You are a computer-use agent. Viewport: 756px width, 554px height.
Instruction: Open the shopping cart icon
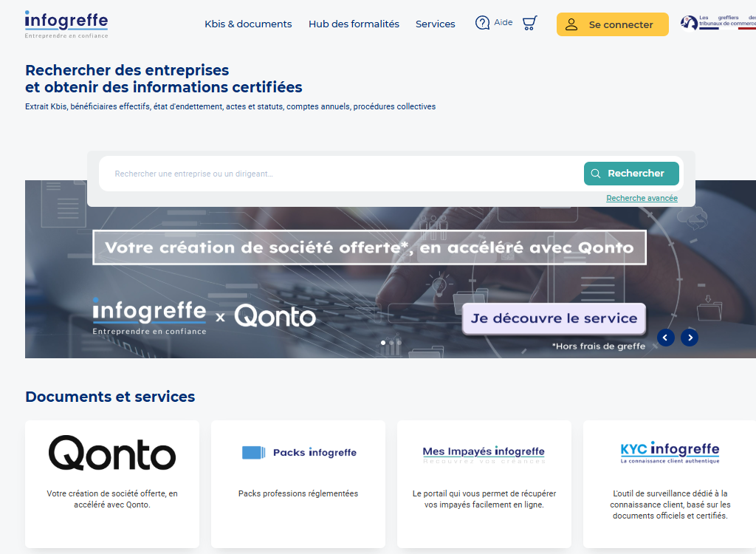coord(529,23)
